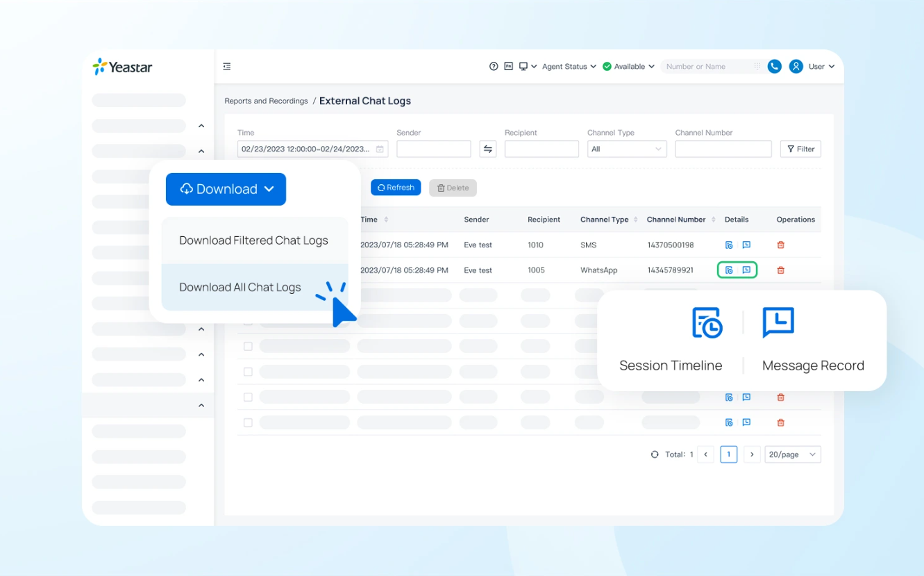Tick the checkbox in the third-from-last table row
924x576 pixels.
click(x=248, y=372)
